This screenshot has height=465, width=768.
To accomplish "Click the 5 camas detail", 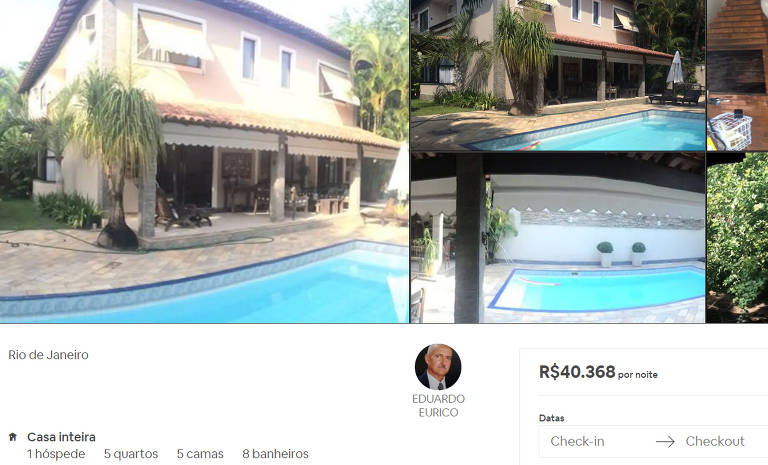I will click(200, 454).
